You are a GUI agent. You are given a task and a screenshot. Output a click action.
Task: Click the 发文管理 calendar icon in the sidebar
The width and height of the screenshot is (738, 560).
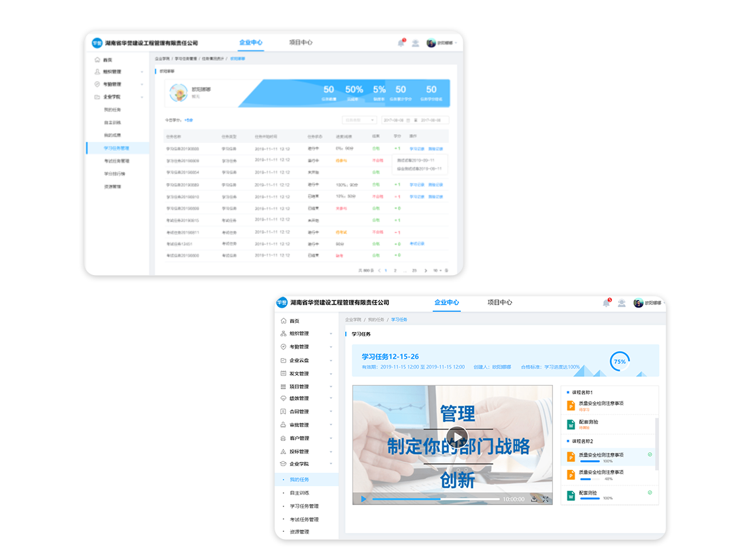coord(283,374)
